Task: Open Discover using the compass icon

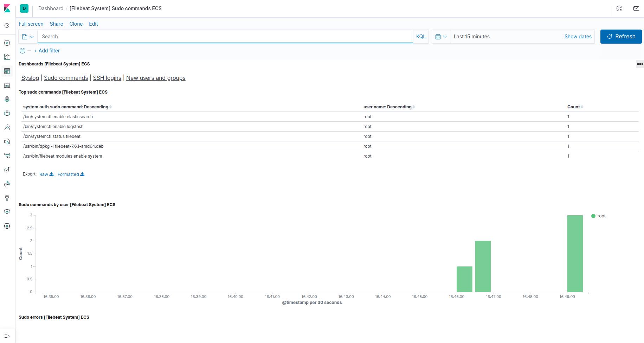Action: pos(7,43)
